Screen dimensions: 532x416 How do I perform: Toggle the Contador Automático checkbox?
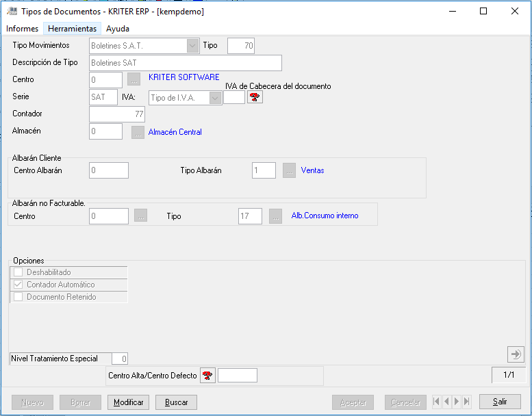[x=18, y=285]
